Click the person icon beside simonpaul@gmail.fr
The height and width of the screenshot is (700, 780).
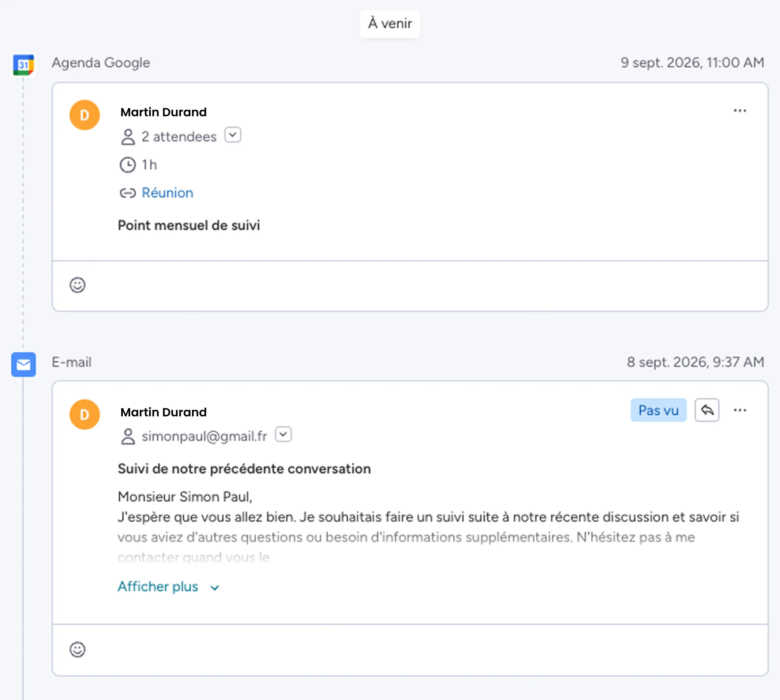[x=128, y=437]
